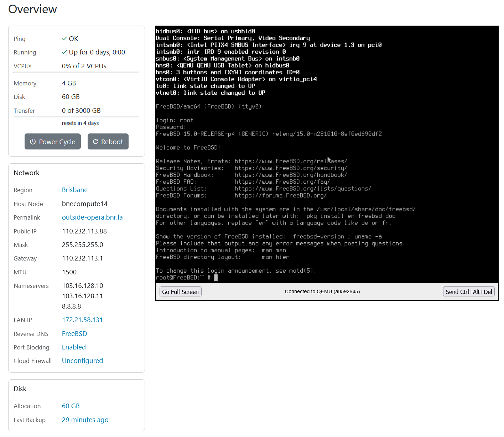Open the outside-opera.bnr.la permalink
The width and height of the screenshot is (504, 437).
tap(92, 217)
